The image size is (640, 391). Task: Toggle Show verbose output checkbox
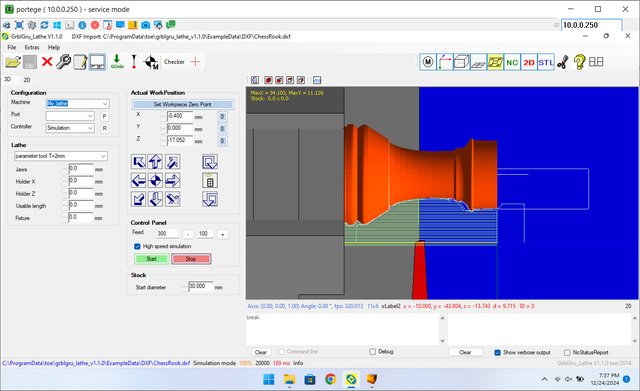click(497, 353)
